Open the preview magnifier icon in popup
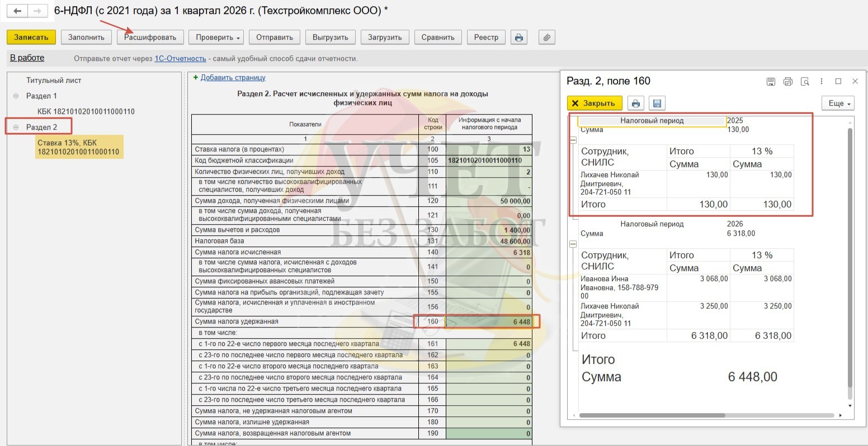 pyautogui.click(x=805, y=82)
